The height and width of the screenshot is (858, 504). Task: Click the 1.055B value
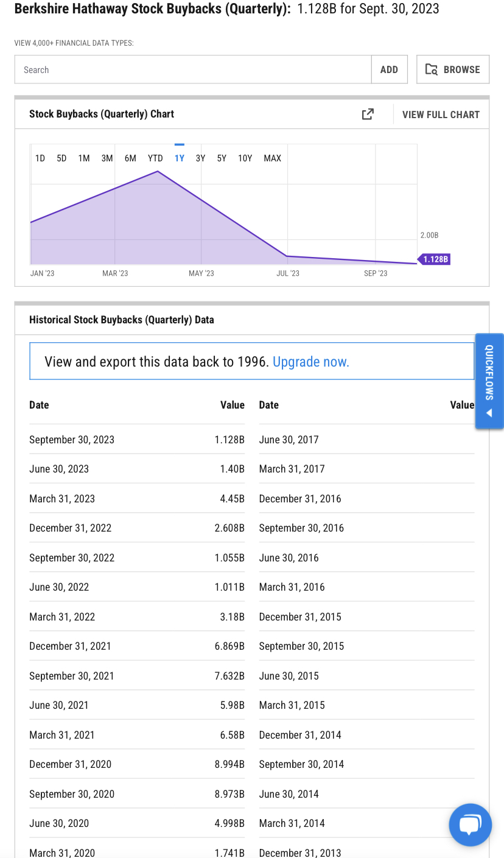[229, 558]
